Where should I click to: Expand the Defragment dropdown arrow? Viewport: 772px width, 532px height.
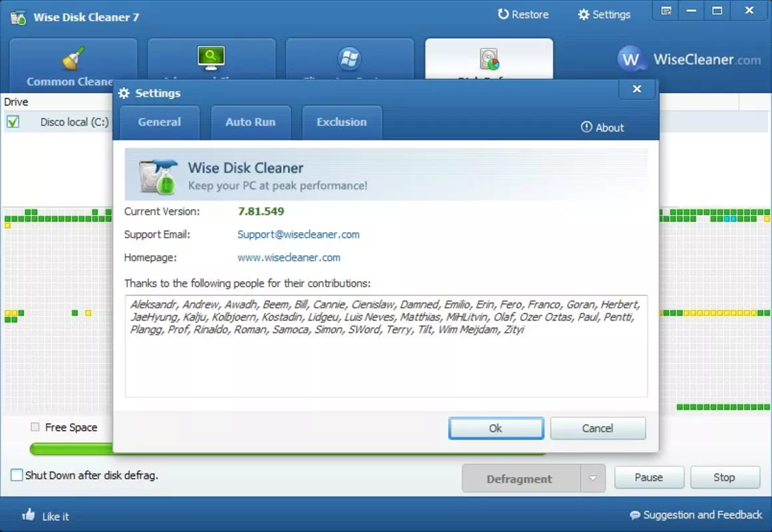coord(592,478)
